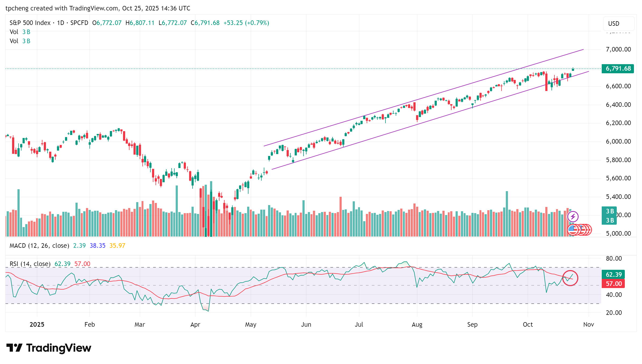Click the first Vol 3B legend

tap(20, 32)
